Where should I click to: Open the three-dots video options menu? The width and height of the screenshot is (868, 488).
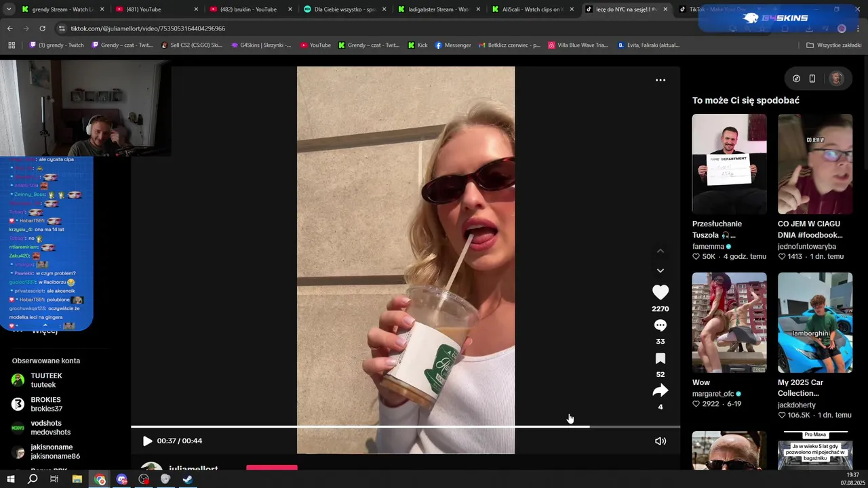(x=660, y=80)
